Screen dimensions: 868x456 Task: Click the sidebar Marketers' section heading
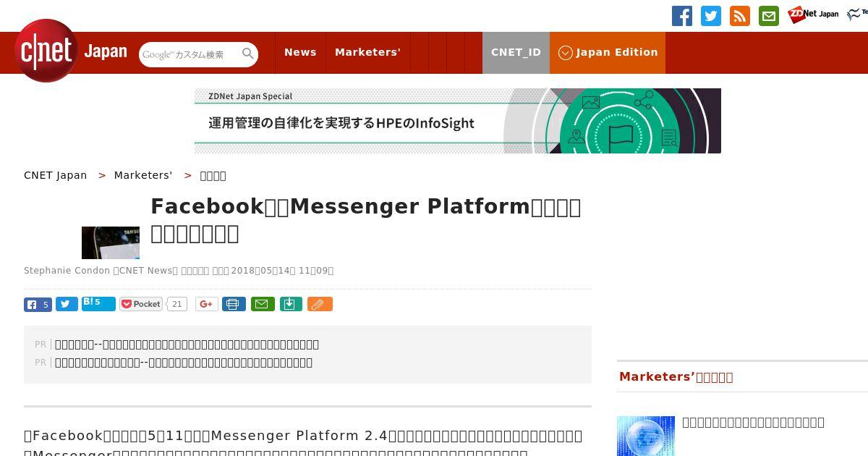(x=676, y=376)
